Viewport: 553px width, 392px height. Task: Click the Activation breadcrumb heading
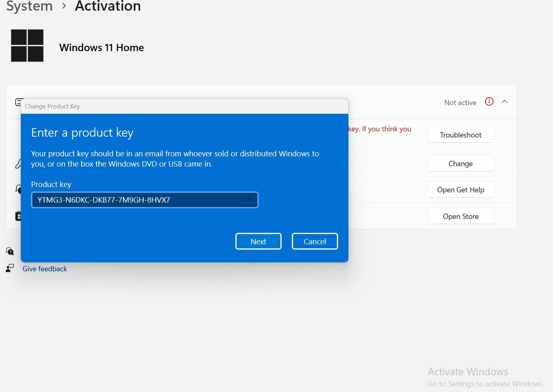click(x=108, y=6)
